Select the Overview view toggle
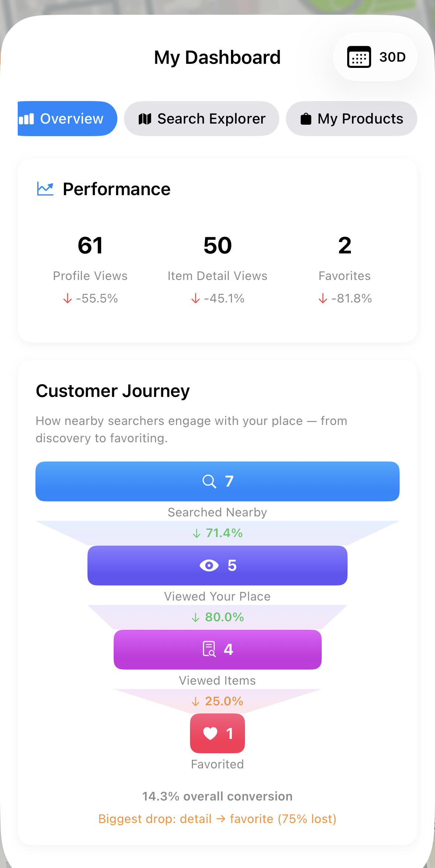435x868 pixels. coord(67,118)
